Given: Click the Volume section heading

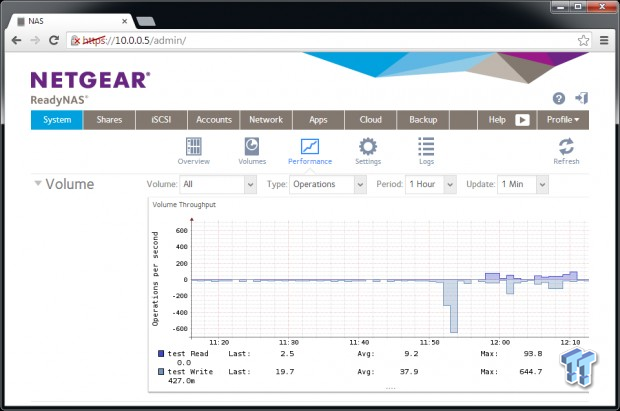Looking at the screenshot, I should (x=70, y=184).
